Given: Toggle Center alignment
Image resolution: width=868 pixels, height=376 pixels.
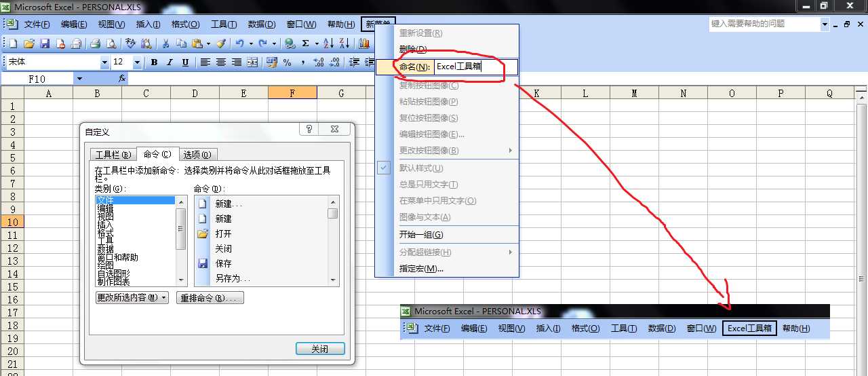Looking at the screenshot, I should click(220, 62).
